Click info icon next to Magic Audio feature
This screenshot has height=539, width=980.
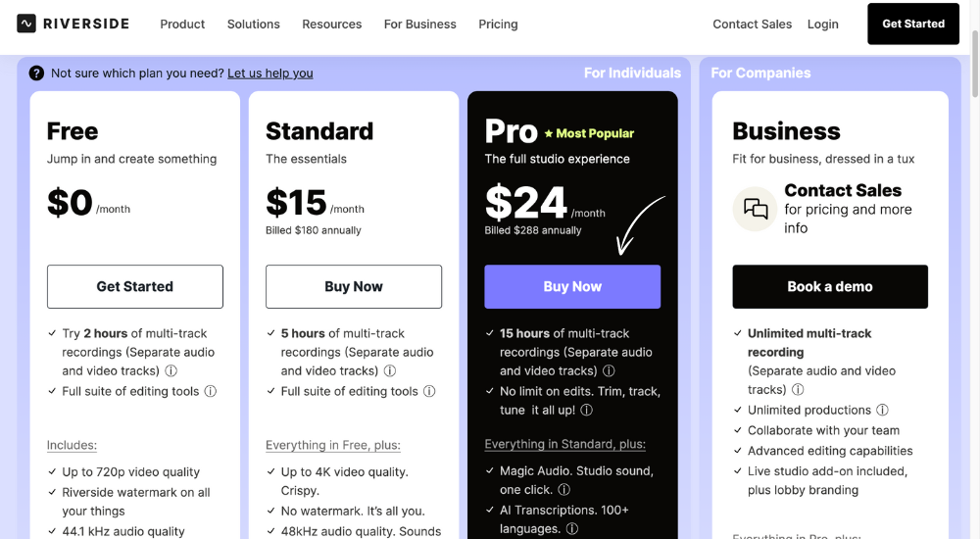[x=563, y=490]
